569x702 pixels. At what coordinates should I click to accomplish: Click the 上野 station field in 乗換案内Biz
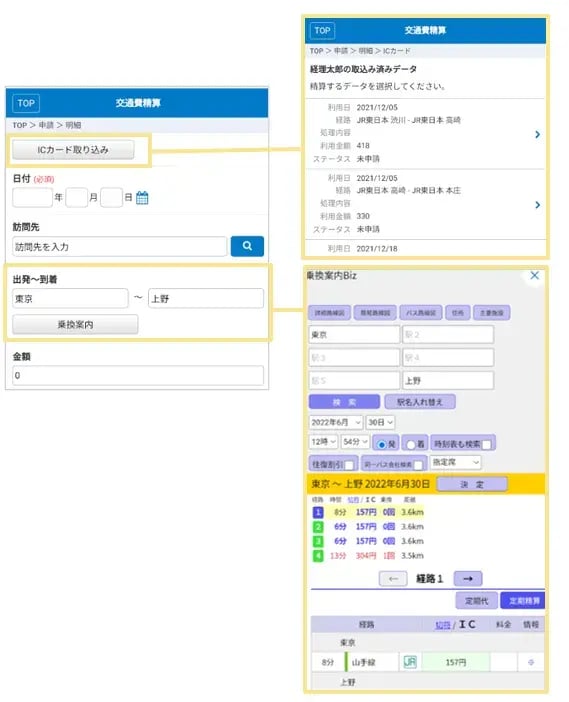[448, 381]
